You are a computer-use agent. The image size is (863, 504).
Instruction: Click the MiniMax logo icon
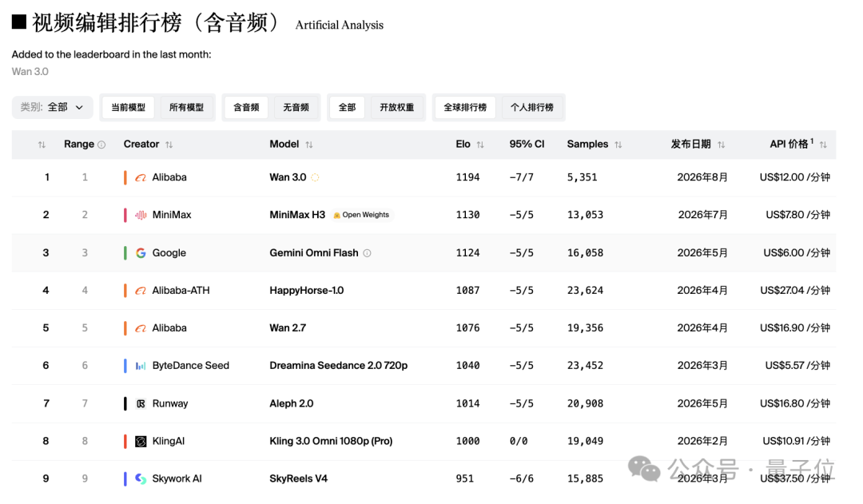pos(141,215)
